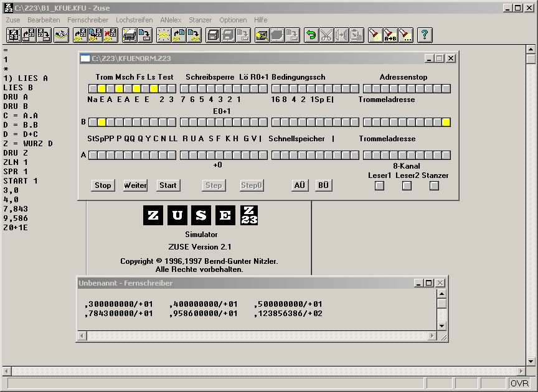Toggle the lit lamp under Fs
The image size is (538, 392).
tap(136, 89)
